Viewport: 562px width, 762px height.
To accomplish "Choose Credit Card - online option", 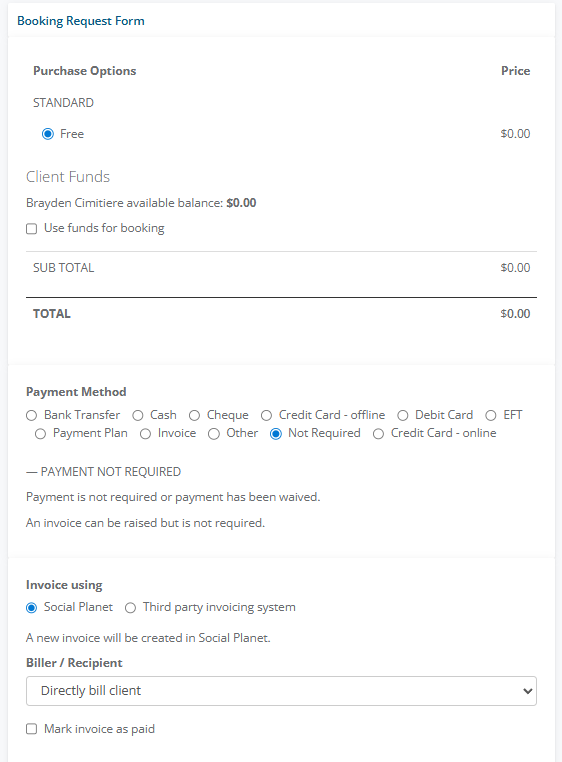I will (378, 433).
